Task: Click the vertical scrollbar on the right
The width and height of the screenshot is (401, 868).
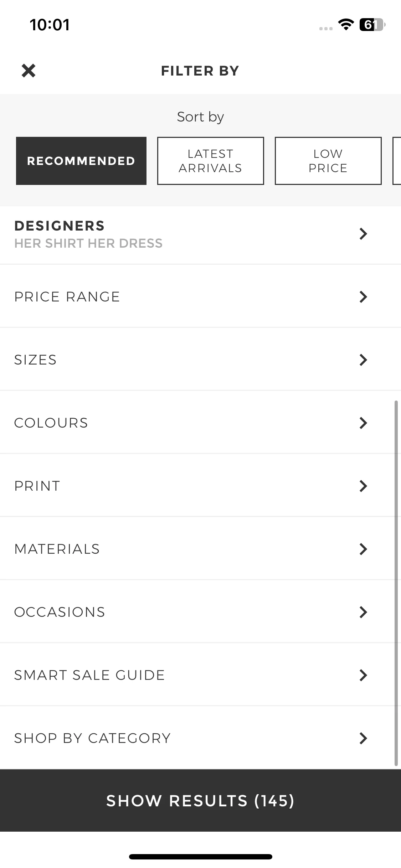Action: tap(396, 583)
